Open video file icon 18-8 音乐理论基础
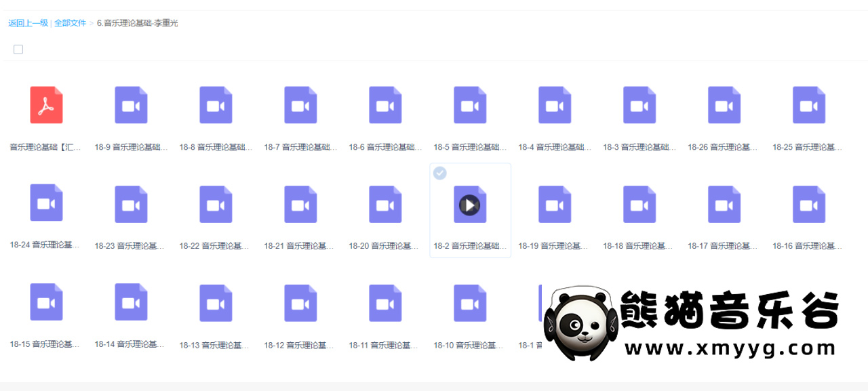The image size is (868, 391). pyautogui.click(x=216, y=105)
